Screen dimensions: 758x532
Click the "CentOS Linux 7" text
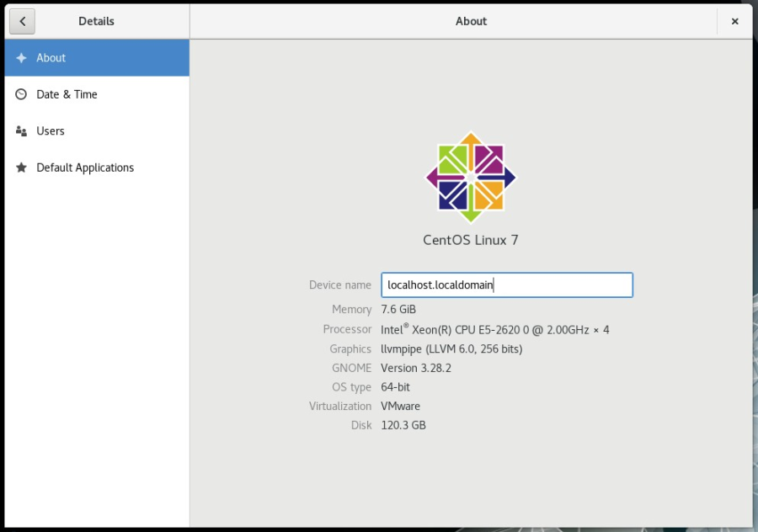tap(470, 240)
